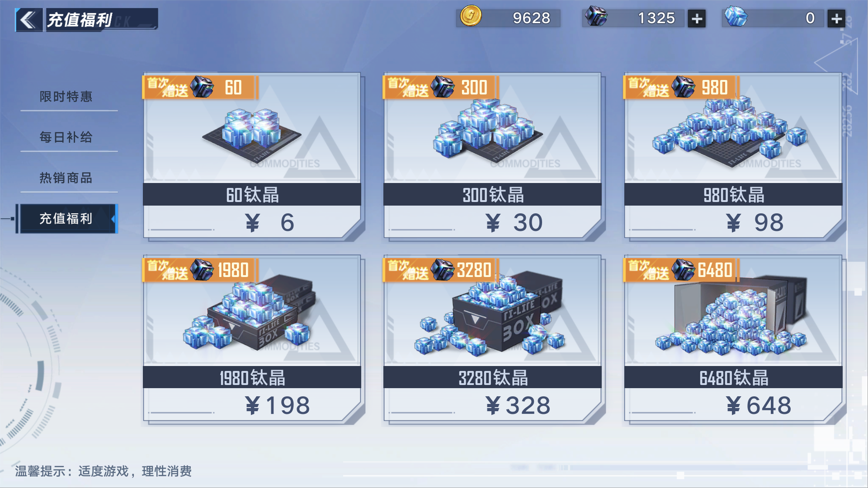Open the 每日补给 tab
This screenshot has height=488, width=868.
66,137
